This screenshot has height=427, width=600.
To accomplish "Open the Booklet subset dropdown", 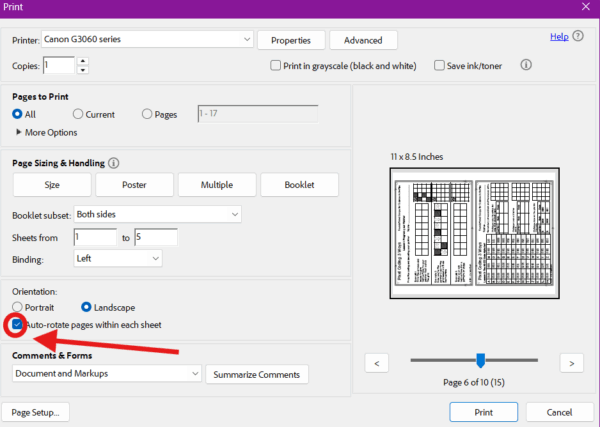I will 158,214.
